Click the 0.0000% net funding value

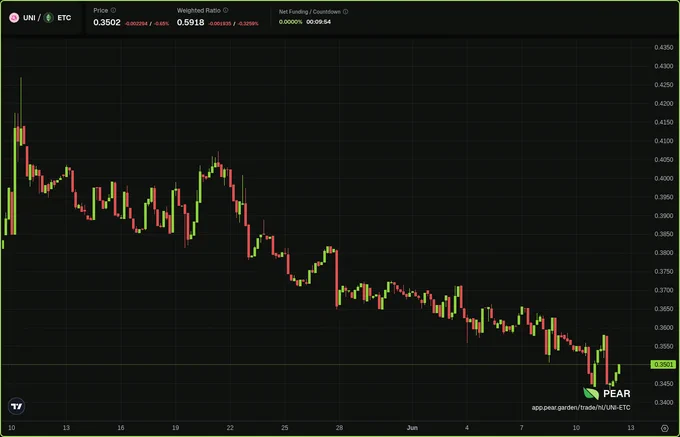pyautogui.click(x=291, y=22)
